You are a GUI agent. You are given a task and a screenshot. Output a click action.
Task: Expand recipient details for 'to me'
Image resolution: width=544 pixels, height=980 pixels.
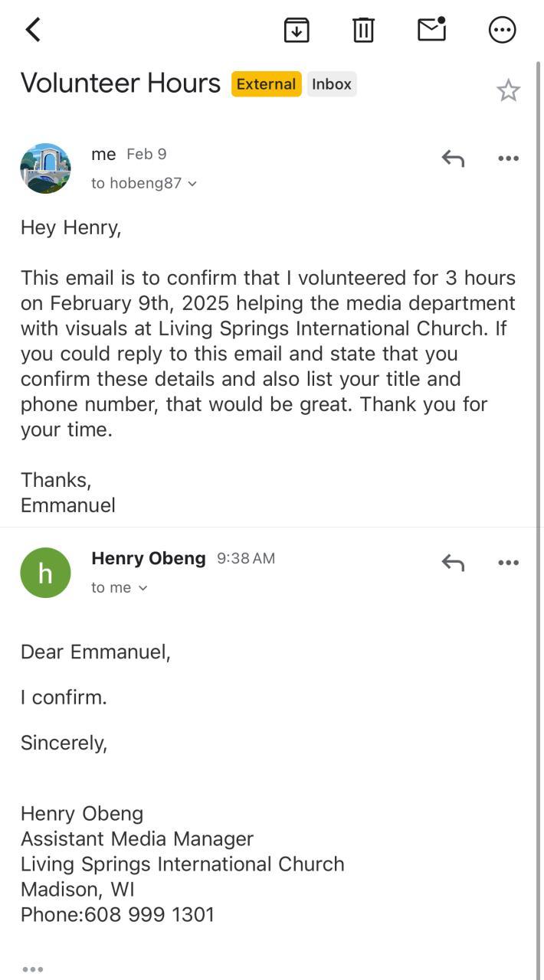click(x=119, y=587)
